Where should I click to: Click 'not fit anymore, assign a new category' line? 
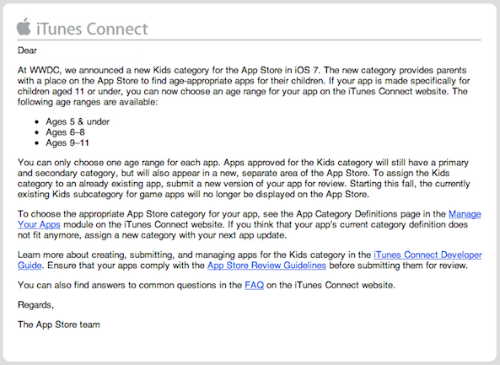pyautogui.click(x=152, y=235)
